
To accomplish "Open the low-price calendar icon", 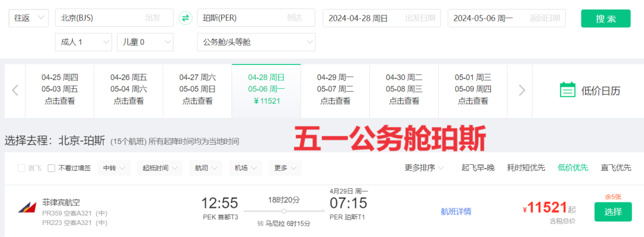I will pyautogui.click(x=568, y=90).
